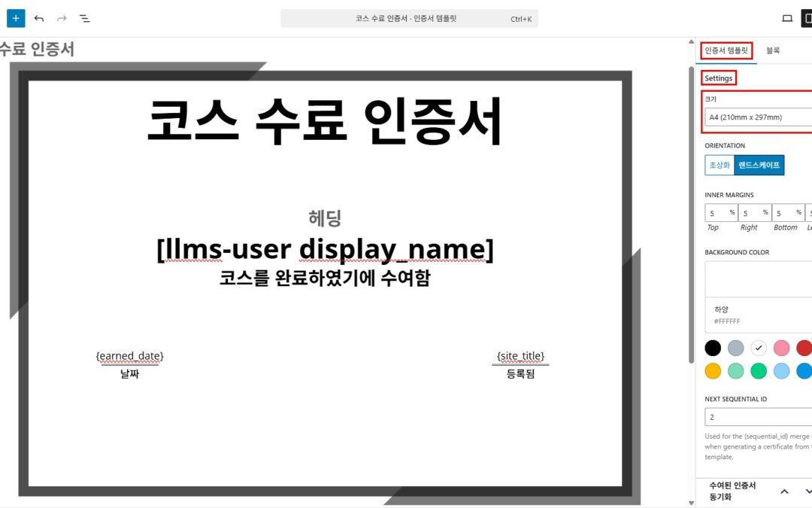812x508 pixels.
Task: Open the block inserter plus button
Action: tap(16, 18)
